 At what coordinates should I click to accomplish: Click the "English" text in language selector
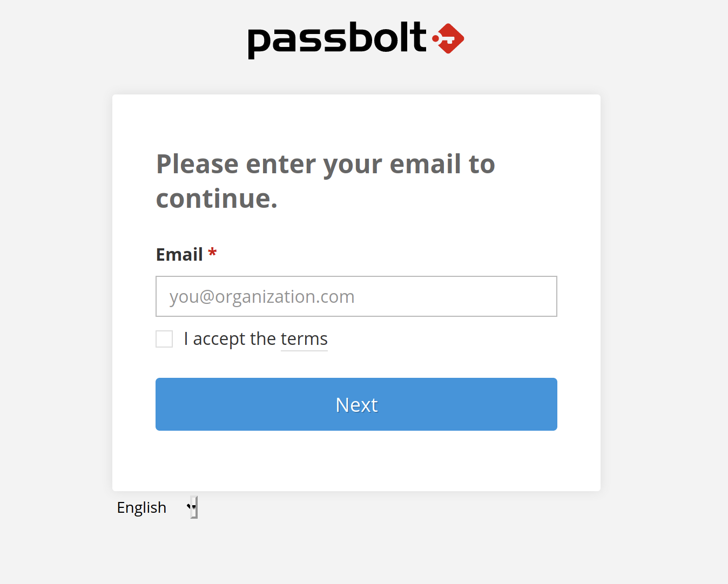point(141,507)
